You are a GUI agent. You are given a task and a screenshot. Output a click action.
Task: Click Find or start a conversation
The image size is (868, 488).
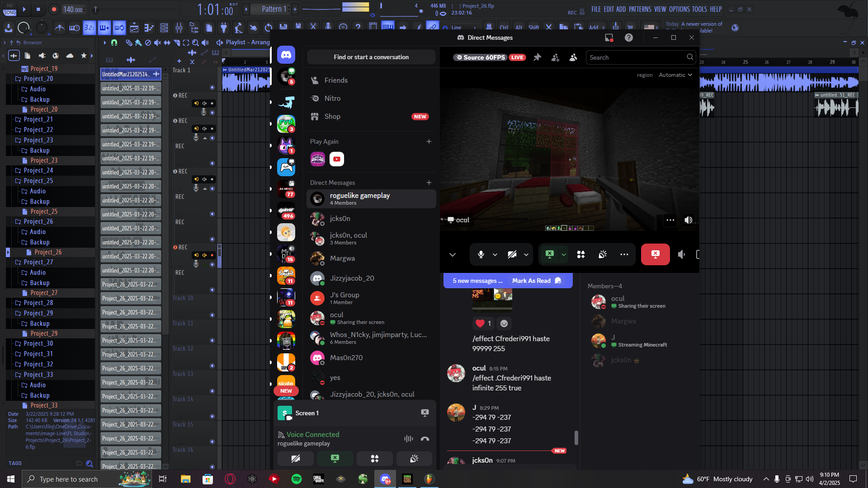(371, 57)
